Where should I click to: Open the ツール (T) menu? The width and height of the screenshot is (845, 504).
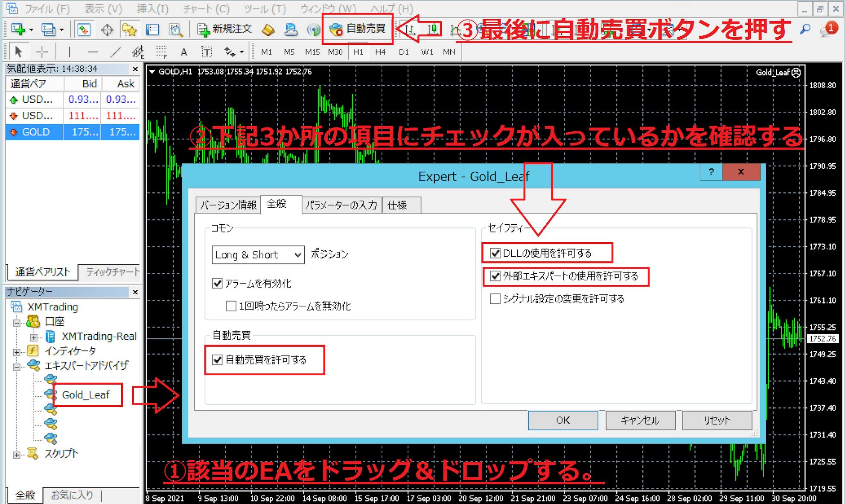coord(265,9)
